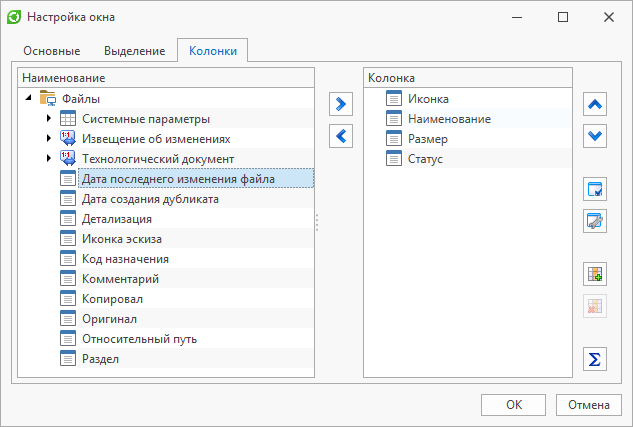Viewport: 633px width, 427px height.
Task: Click the window checkmark icon button
Action: [595, 189]
